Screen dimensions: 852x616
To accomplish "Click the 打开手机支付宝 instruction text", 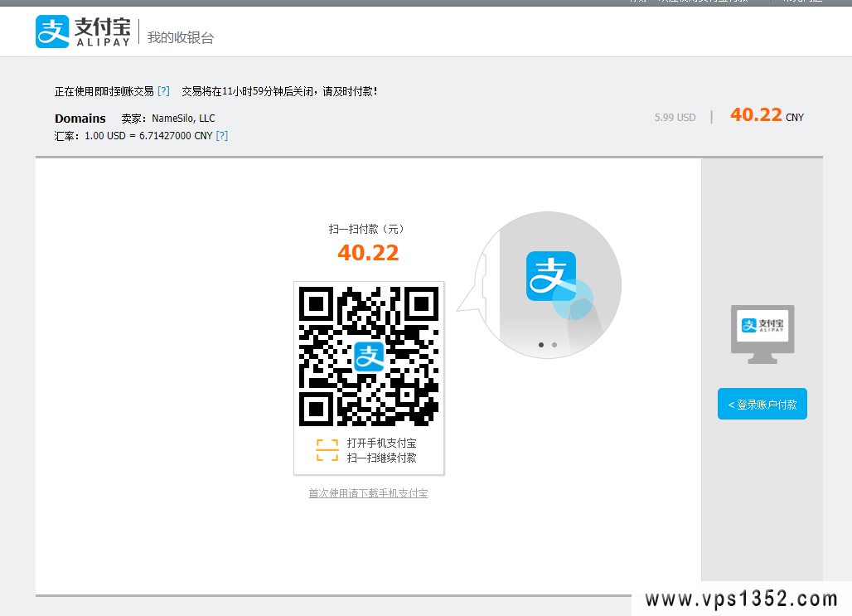I will tap(381, 444).
